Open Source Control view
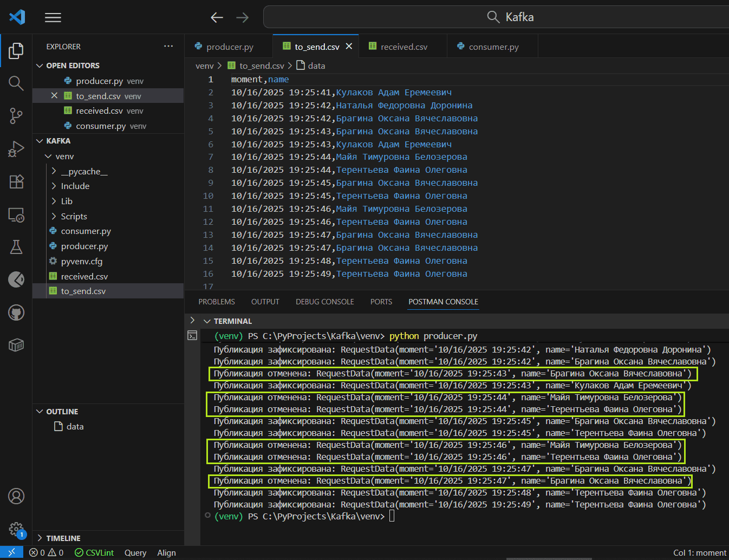 point(16,115)
